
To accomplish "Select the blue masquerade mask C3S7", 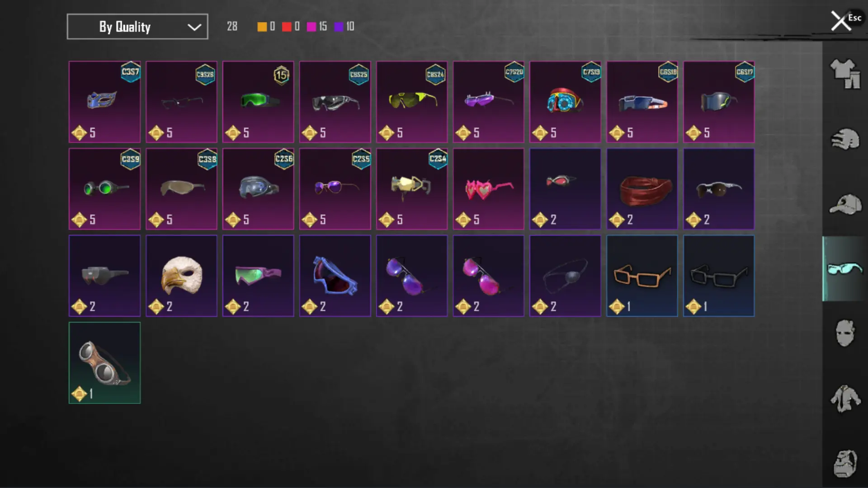I will click(x=104, y=102).
